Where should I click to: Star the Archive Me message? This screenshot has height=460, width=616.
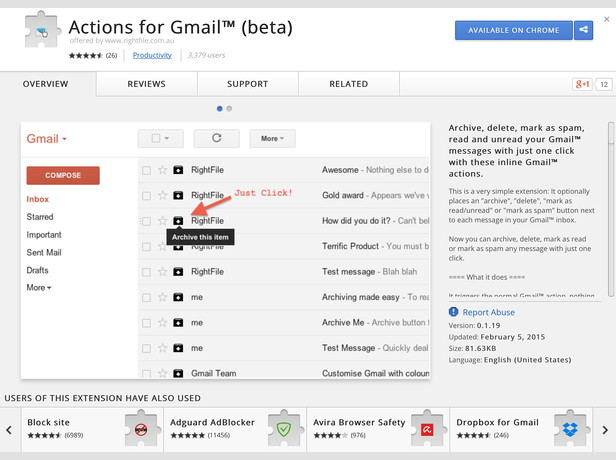point(162,323)
